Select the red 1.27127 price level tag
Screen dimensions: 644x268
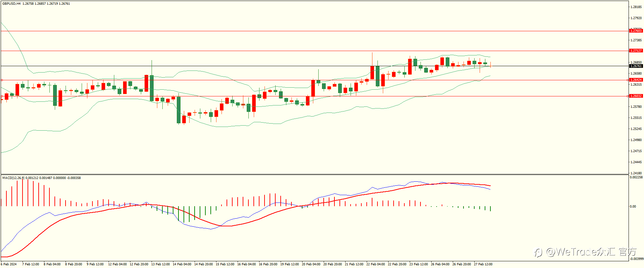(636, 51)
